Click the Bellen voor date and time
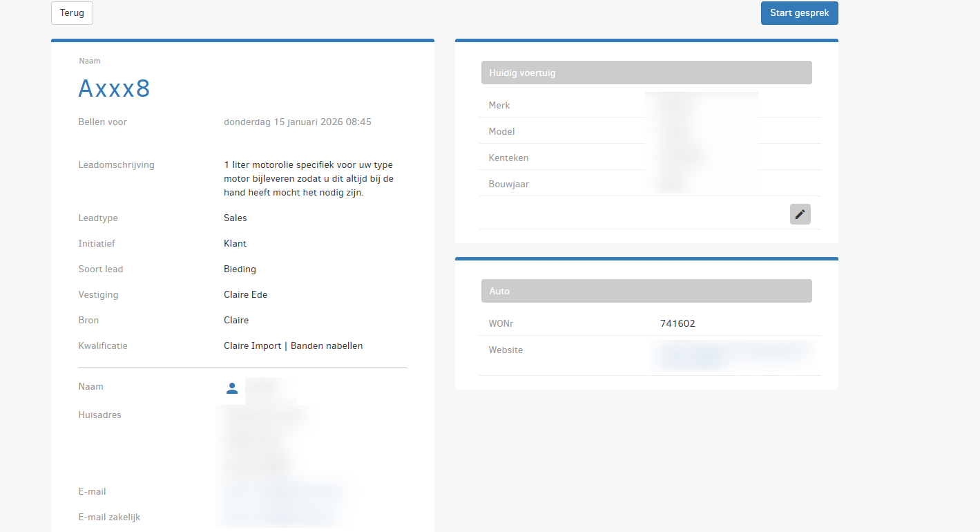980x532 pixels. click(x=297, y=122)
